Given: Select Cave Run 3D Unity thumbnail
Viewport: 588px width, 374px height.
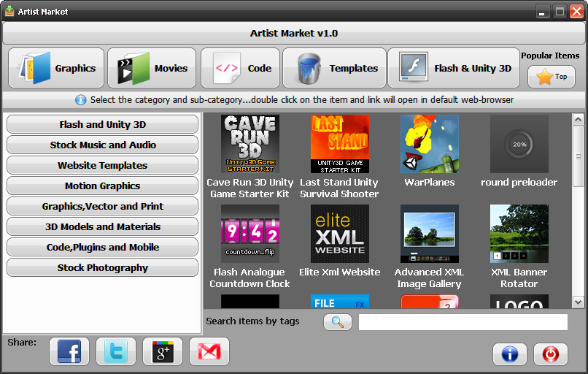Looking at the screenshot, I should coord(250,144).
